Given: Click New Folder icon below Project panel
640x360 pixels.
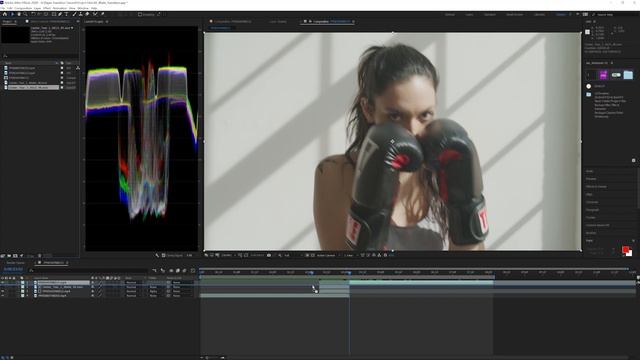Looking at the screenshot, I should pyautogui.click(x=9, y=256).
